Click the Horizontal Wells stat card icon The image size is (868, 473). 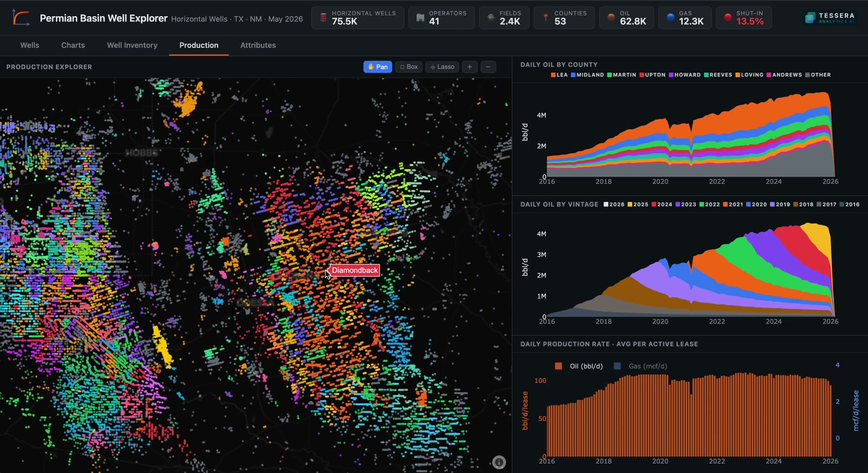323,17
